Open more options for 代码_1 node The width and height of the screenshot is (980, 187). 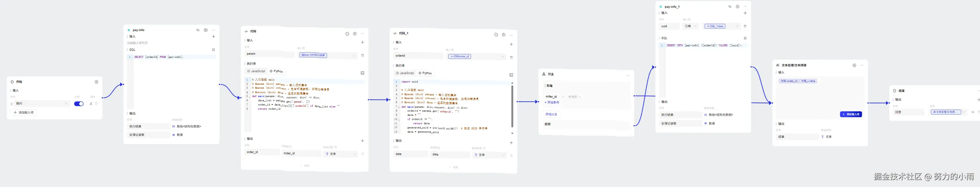click(x=511, y=35)
